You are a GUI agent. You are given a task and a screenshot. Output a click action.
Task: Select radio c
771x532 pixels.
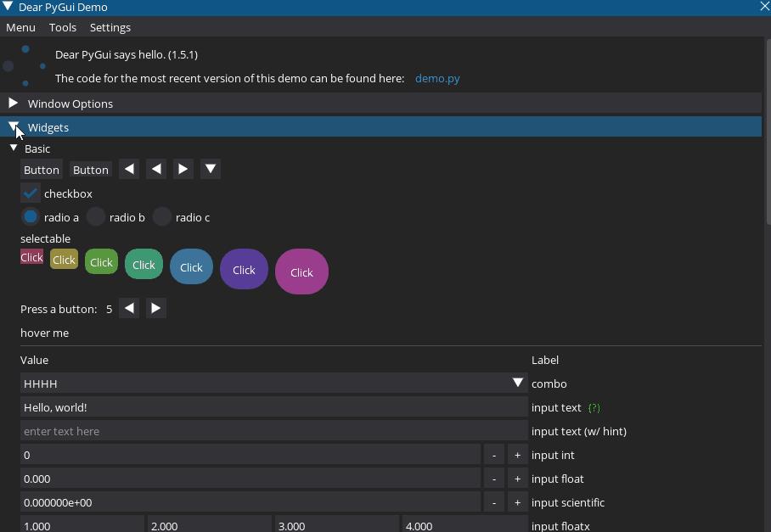tap(162, 217)
